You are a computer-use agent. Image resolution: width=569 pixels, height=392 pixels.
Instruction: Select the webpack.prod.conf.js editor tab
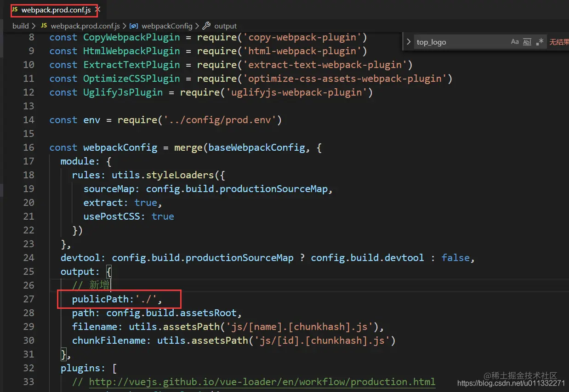pos(56,10)
